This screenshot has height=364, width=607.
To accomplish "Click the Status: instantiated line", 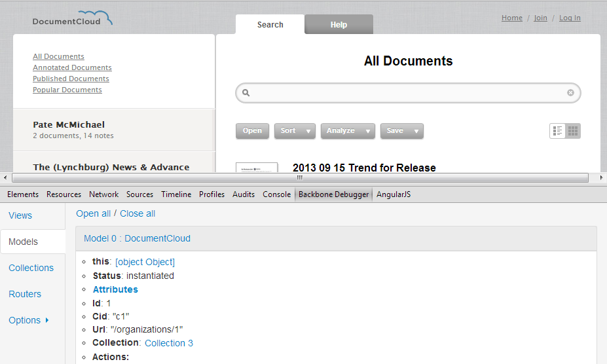I will 133,276.
